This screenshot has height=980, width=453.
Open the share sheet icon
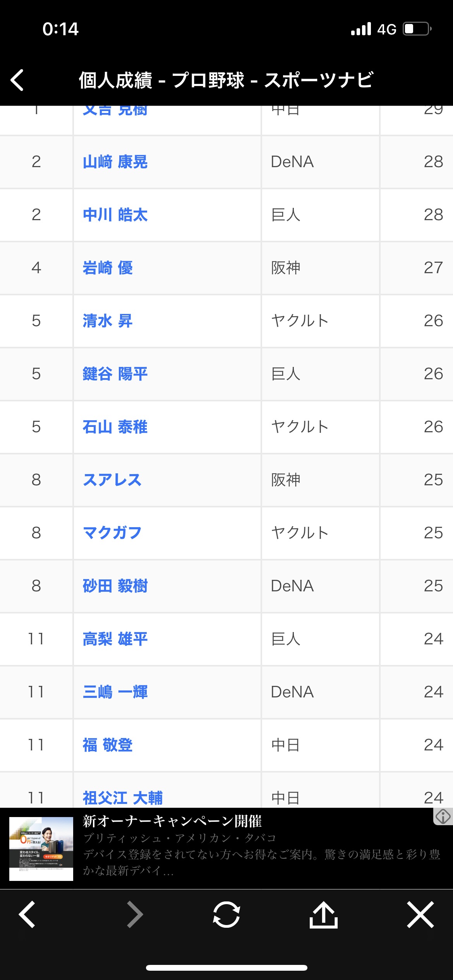click(324, 915)
